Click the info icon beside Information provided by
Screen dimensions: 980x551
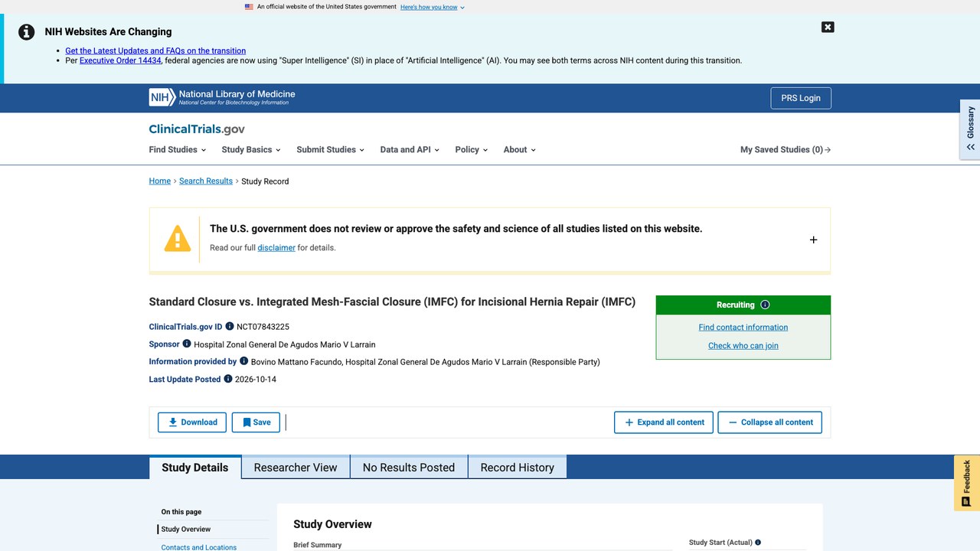tap(244, 361)
